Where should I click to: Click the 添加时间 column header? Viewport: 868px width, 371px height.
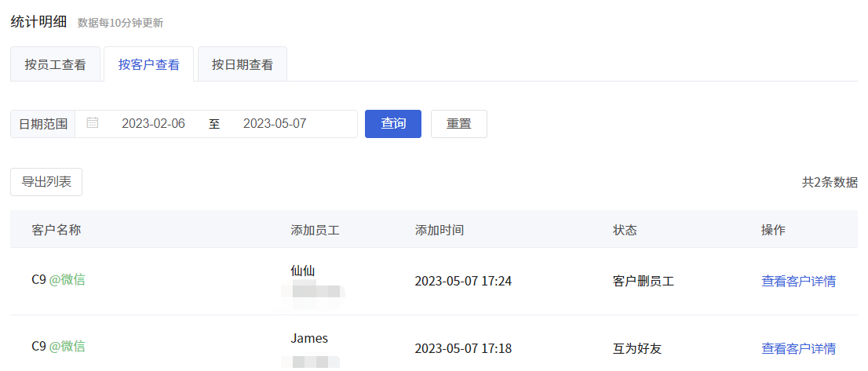click(x=439, y=230)
